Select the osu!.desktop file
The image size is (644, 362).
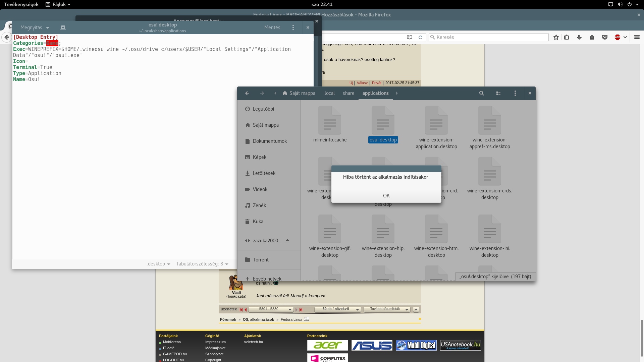(x=383, y=124)
